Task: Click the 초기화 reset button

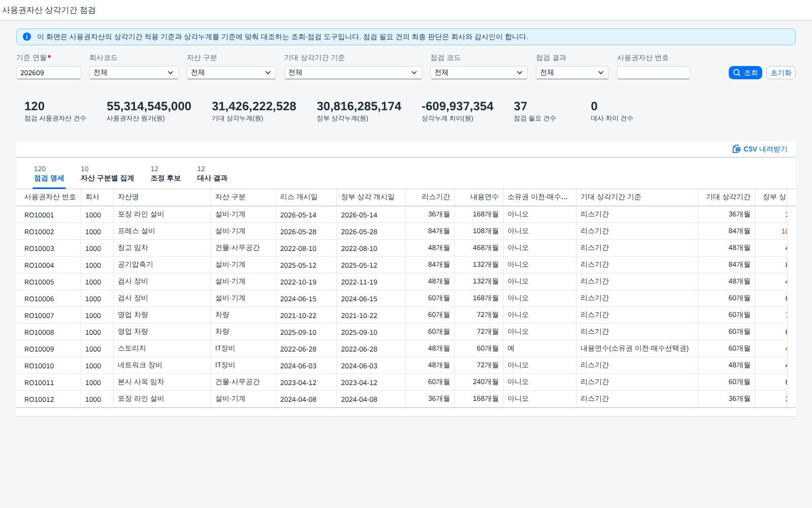Action: pos(781,73)
